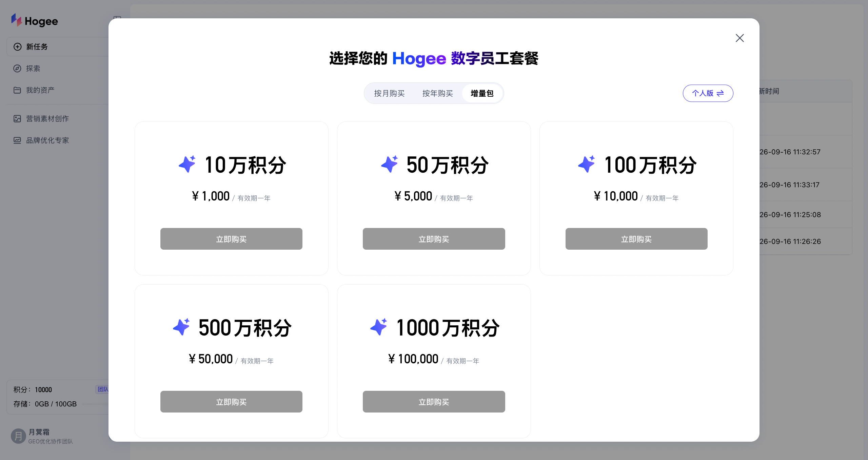Viewport: 868px width, 460px height.
Task: Click the ¥ 10,000 price
Action: point(616,196)
